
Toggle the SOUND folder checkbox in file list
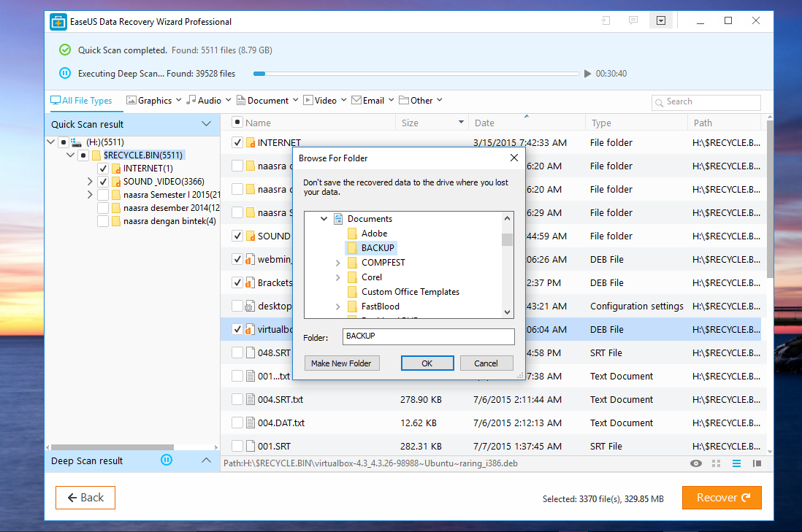[x=237, y=236]
